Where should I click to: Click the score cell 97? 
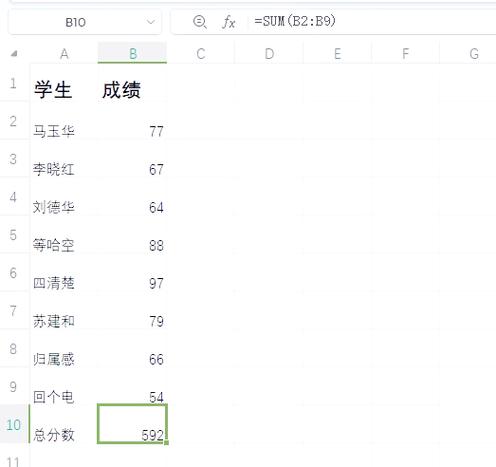coord(132,273)
